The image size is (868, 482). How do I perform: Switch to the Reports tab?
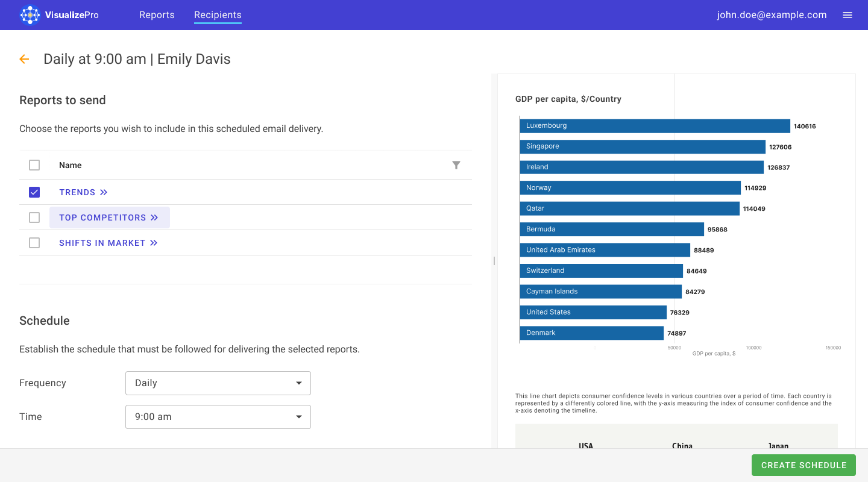(157, 15)
